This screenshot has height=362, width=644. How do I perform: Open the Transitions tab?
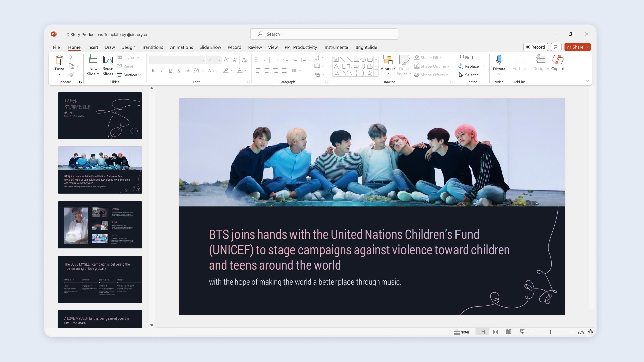click(x=152, y=47)
